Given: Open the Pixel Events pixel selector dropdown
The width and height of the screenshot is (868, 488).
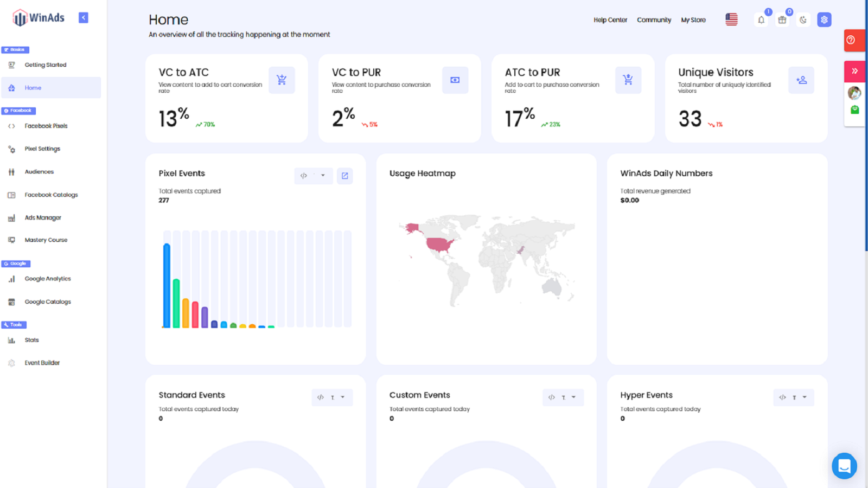Looking at the screenshot, I should tap(313, 176).
